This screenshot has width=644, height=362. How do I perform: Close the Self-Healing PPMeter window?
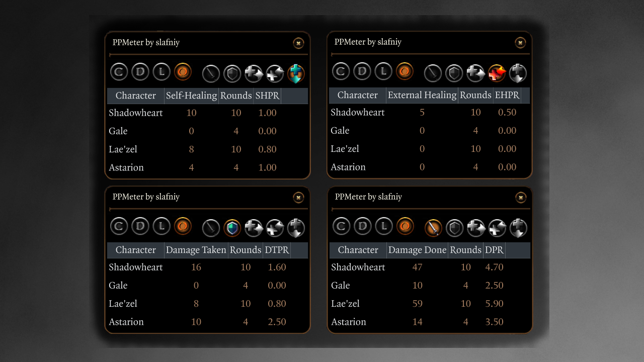[298, 43]
